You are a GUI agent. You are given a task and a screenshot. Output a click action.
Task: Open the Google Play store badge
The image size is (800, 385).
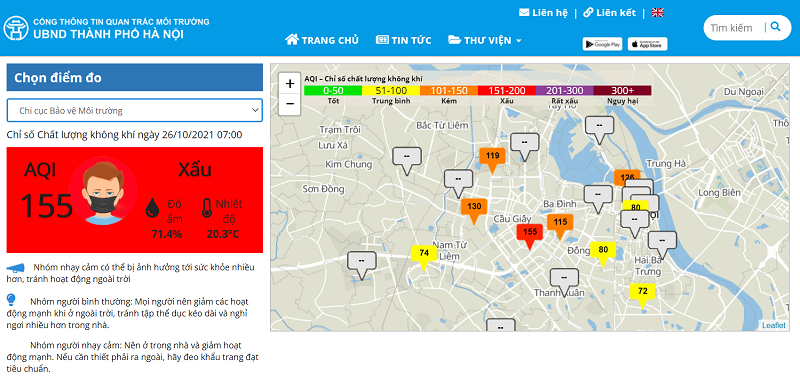pos(602,44)
